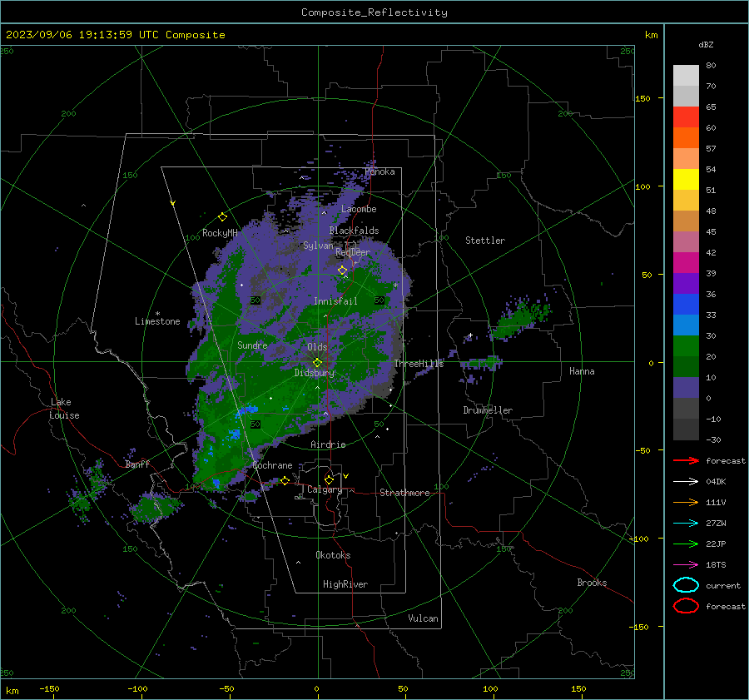The width and height of the screenshot is (749, 700).
Task: Click the magenta 18TS arrow icon
Action: [686, 565]
